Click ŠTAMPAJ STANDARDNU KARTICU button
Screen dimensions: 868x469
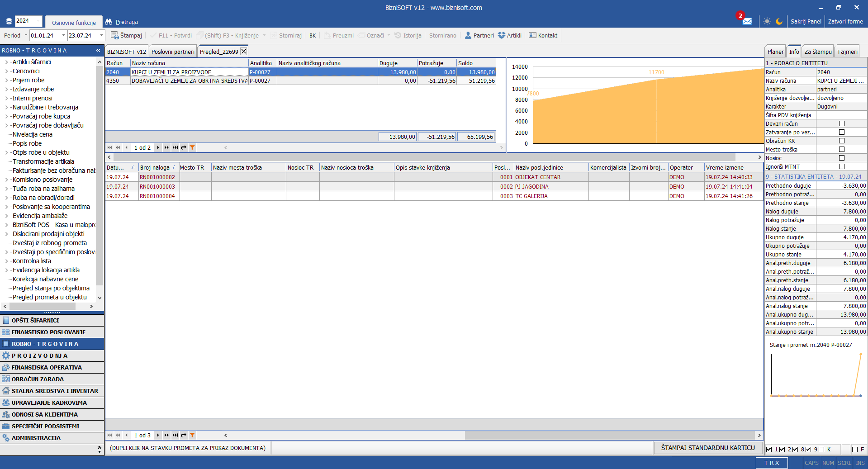707,448
